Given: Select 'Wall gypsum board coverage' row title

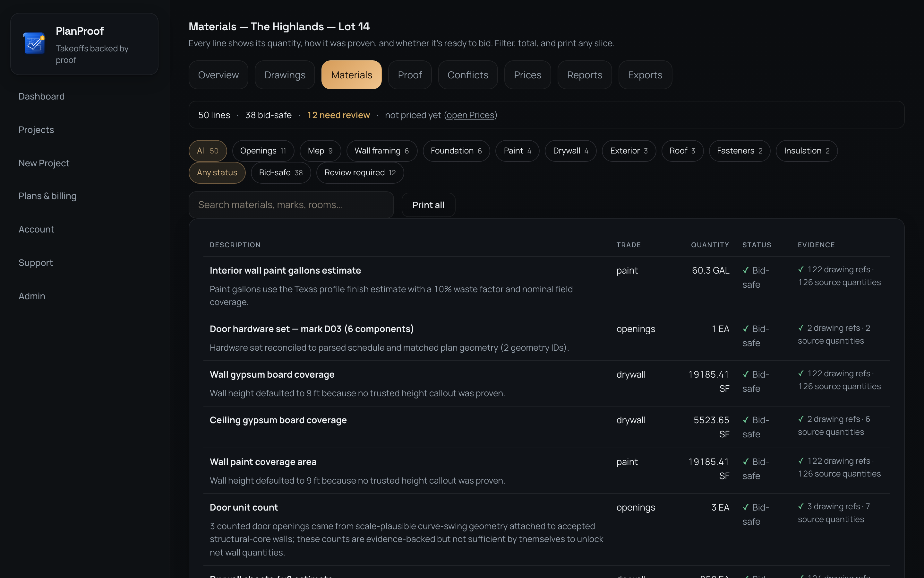Looking at the screenshot, I should (272, 375).
